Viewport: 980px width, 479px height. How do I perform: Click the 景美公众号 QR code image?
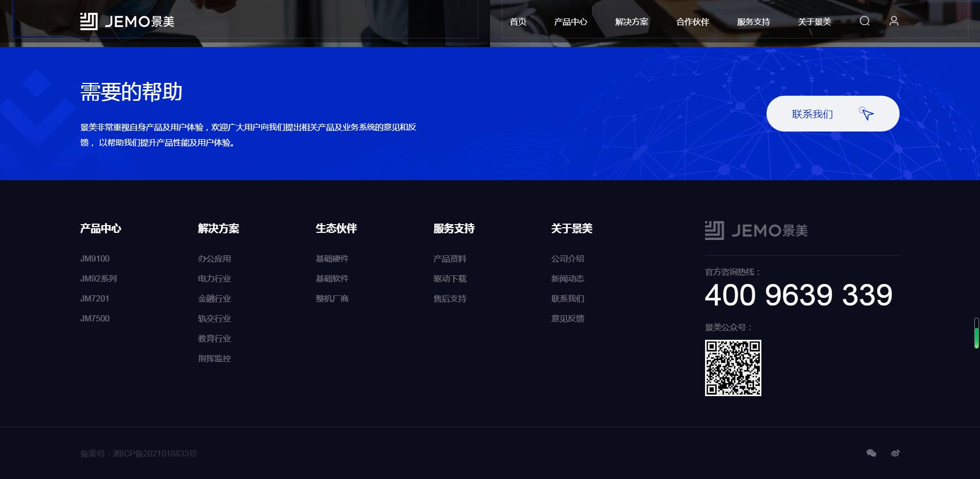tap(733, 367)
